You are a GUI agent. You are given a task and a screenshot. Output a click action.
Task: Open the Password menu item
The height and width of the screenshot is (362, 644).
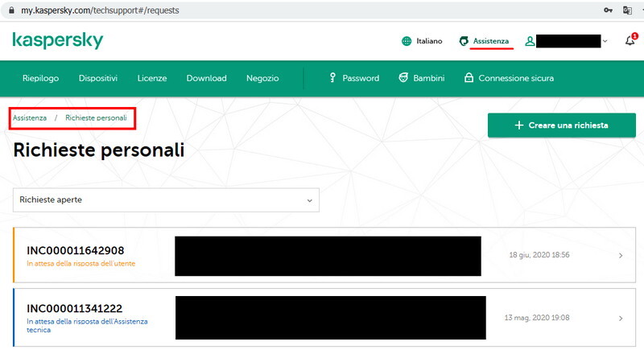pyautogui.click(x=361, y=78)
